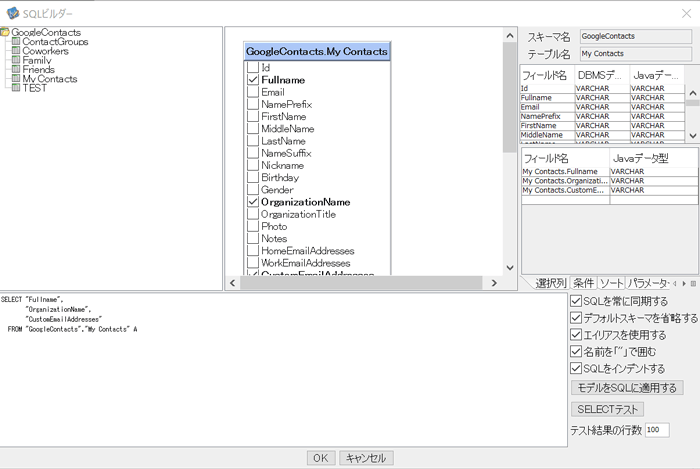Select the 'My Contacts.Organizati...' selected-column row
The width and height of the screenshot is (700, 469).
pos(609,181)
